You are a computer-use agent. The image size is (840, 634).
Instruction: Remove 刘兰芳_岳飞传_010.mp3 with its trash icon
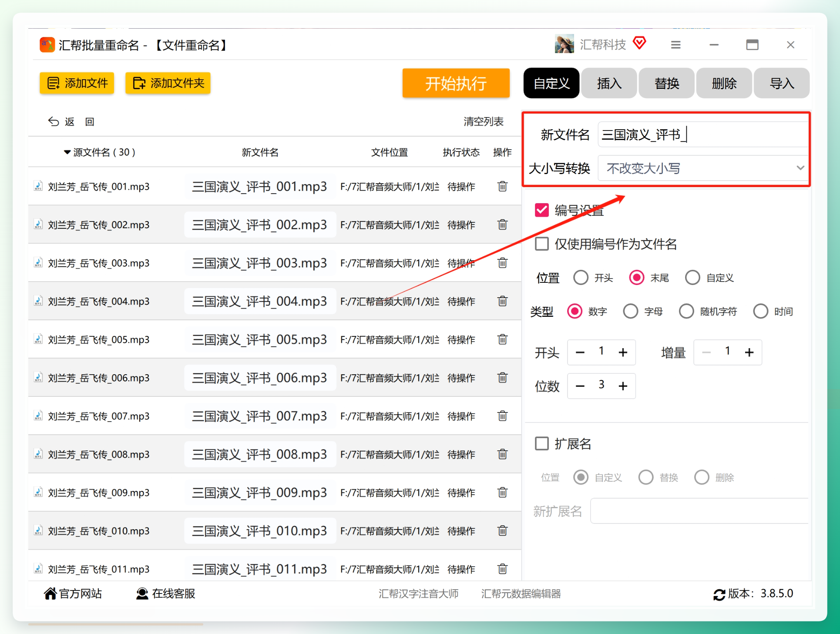click(502, 531)
